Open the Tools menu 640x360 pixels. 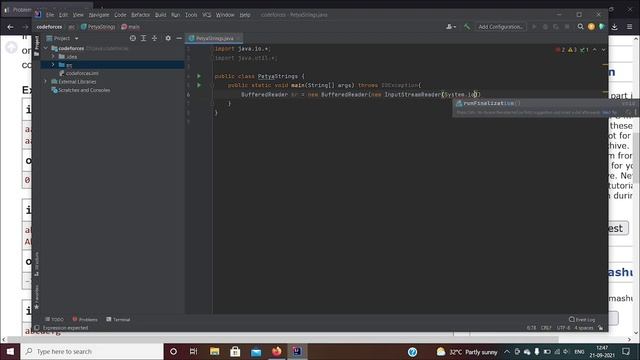[x=191, y=15]
